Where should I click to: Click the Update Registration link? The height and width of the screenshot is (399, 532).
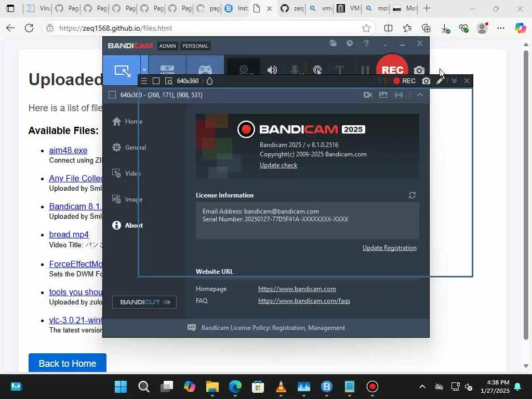[x=390, y=248]
